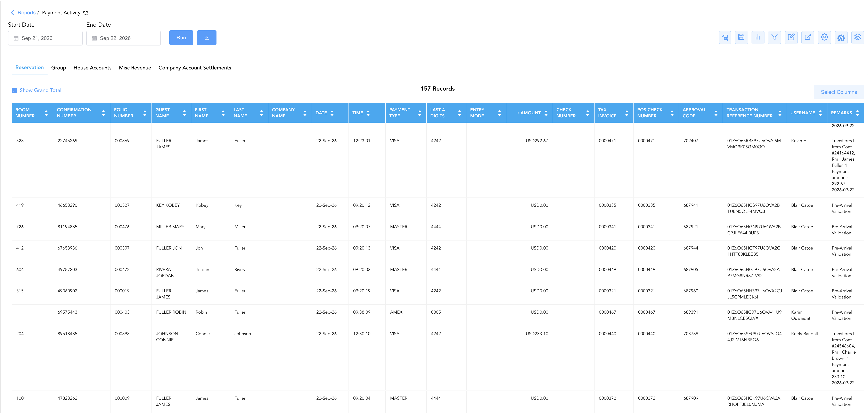Open Start Date calendar icon
Screen dimensions: 868x413
click(16, 38)
